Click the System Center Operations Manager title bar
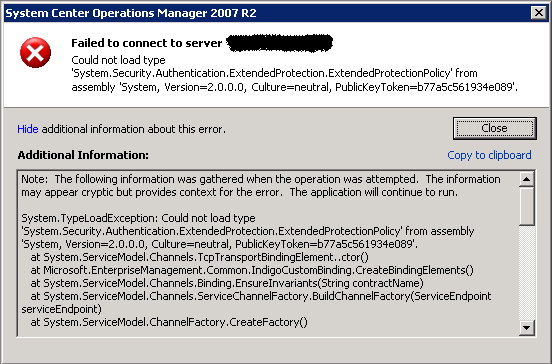 (x=268, y=13)
